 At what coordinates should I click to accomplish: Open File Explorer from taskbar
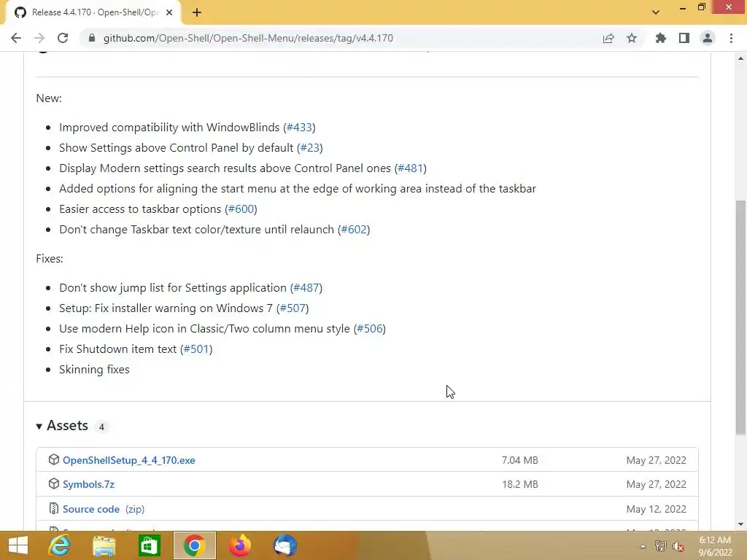click(104, 545)
